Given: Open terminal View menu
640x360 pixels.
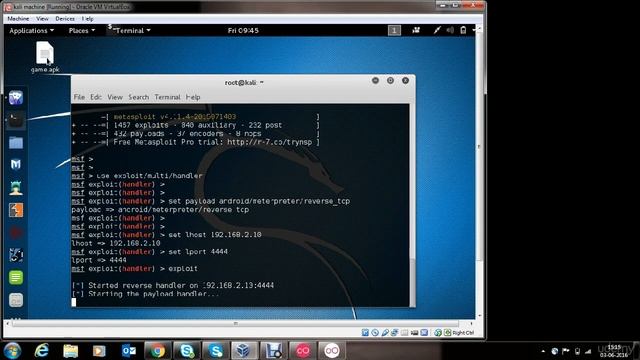Looking at the screenshot, I should 115,97.
